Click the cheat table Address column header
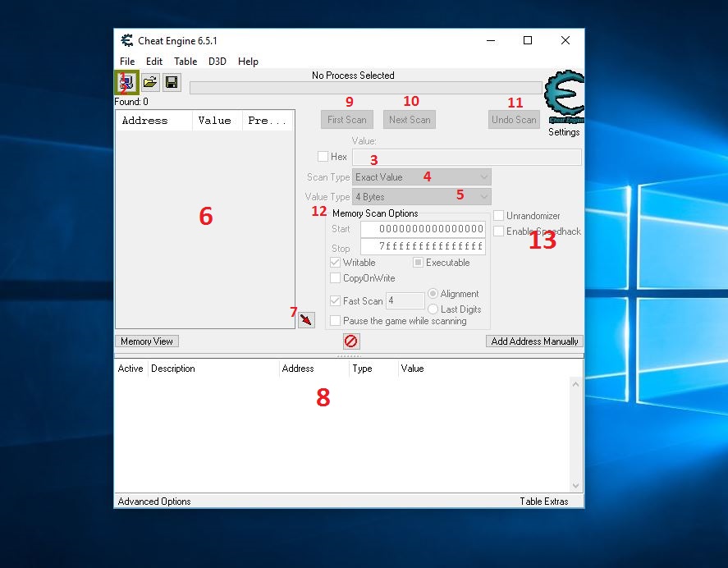The height and width of the screenshot is (568, 728). click(x=314, y=369)
